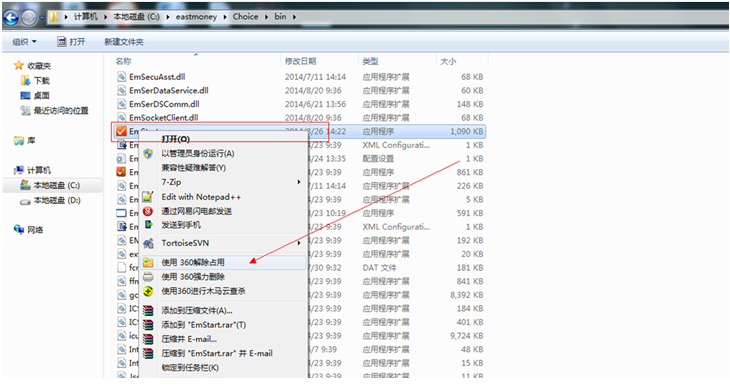Click the 2014/6/21 13:56 date cell
Screen dimensions: 730x390
[x=315, y=104]
